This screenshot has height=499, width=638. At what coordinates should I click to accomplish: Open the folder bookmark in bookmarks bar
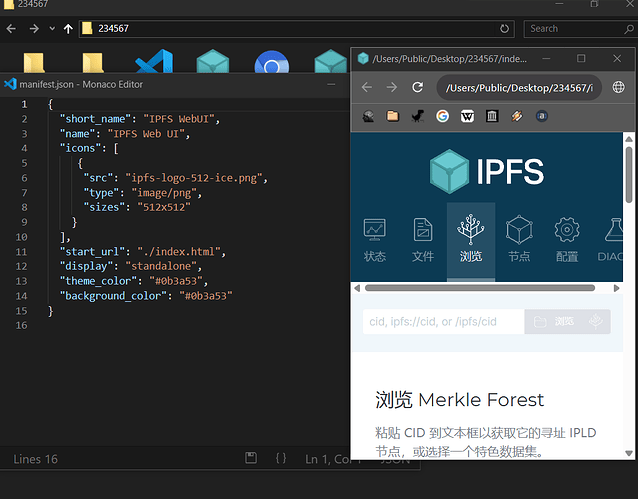point(393,116)
